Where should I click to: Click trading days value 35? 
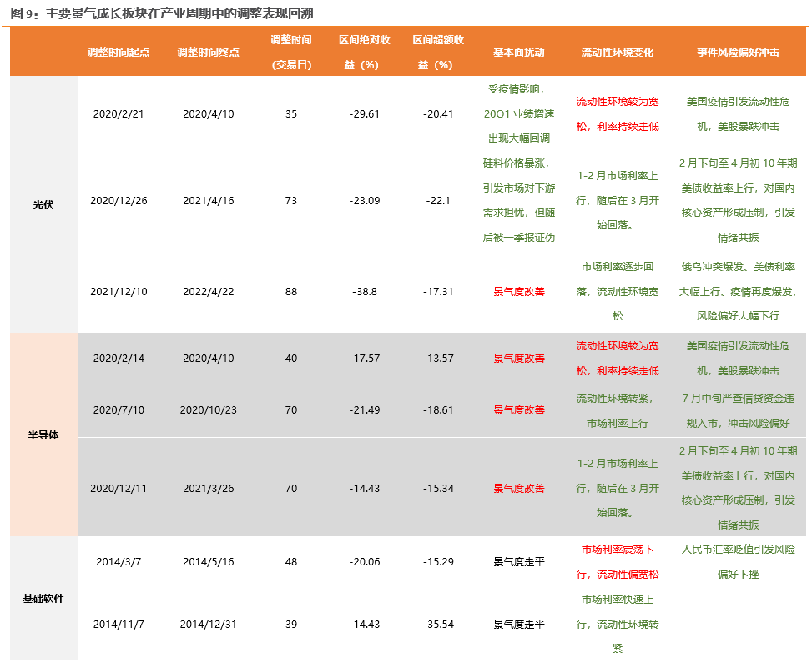pos(291,114)
